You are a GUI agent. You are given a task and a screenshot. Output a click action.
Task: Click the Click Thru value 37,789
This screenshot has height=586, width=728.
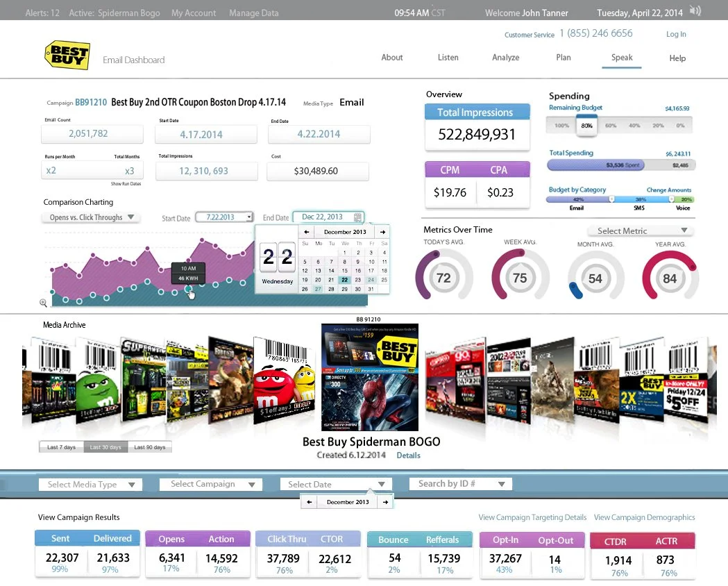(283, 559)
